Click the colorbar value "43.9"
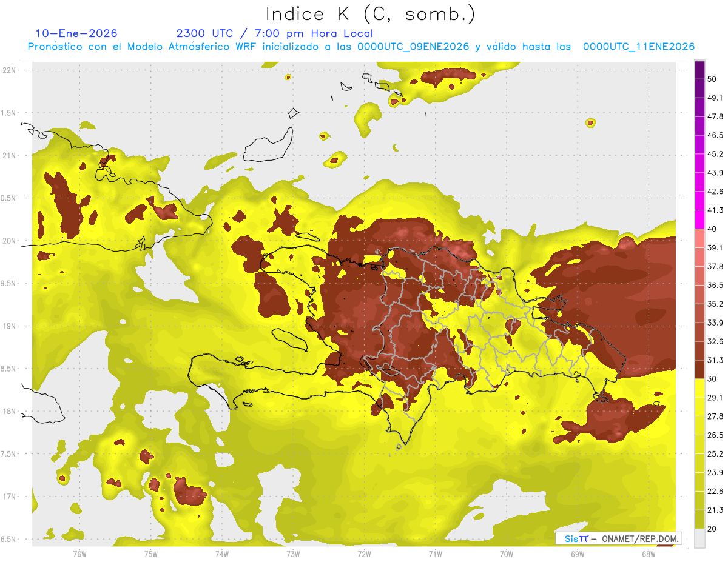This screenshot has width=728, height=562. click(715, 173)
